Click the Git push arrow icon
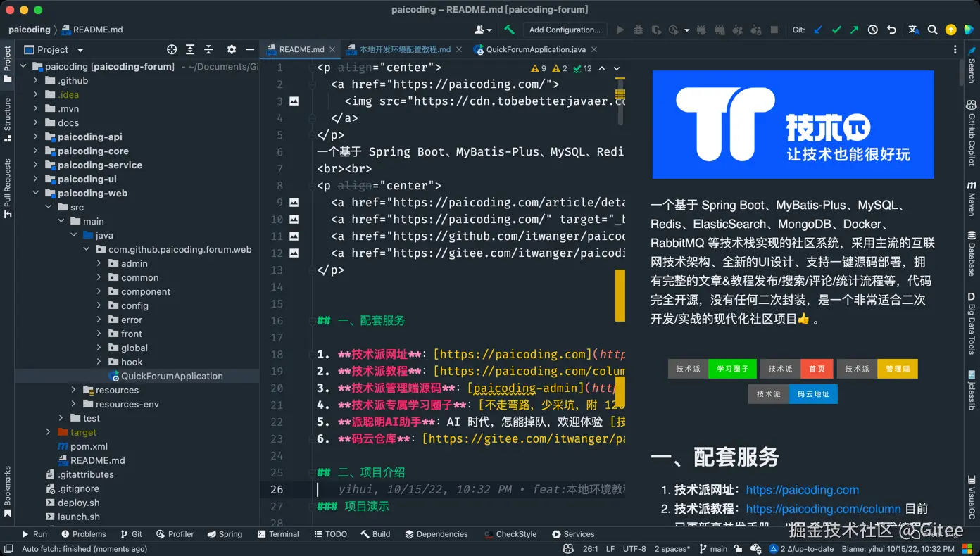Screen dimensions: 980x556 pos(854,30)
